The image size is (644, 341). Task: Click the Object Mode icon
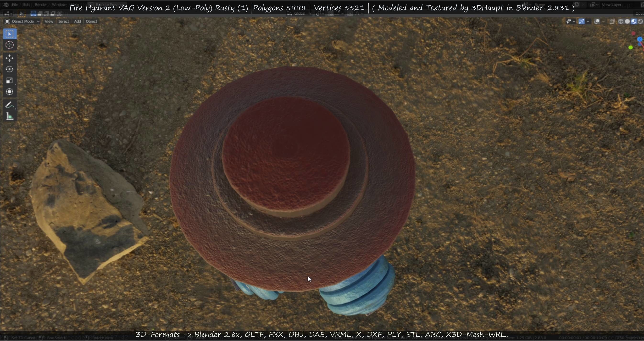tap(7, 22)
